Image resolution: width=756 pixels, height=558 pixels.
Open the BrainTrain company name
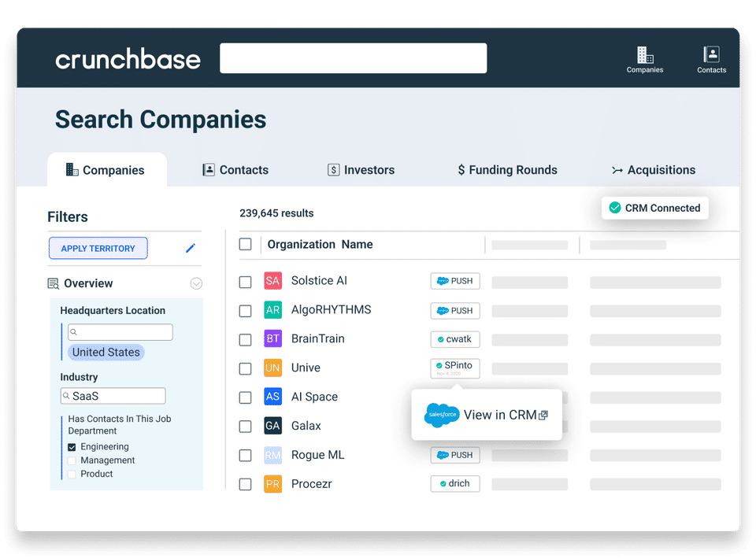317,338
